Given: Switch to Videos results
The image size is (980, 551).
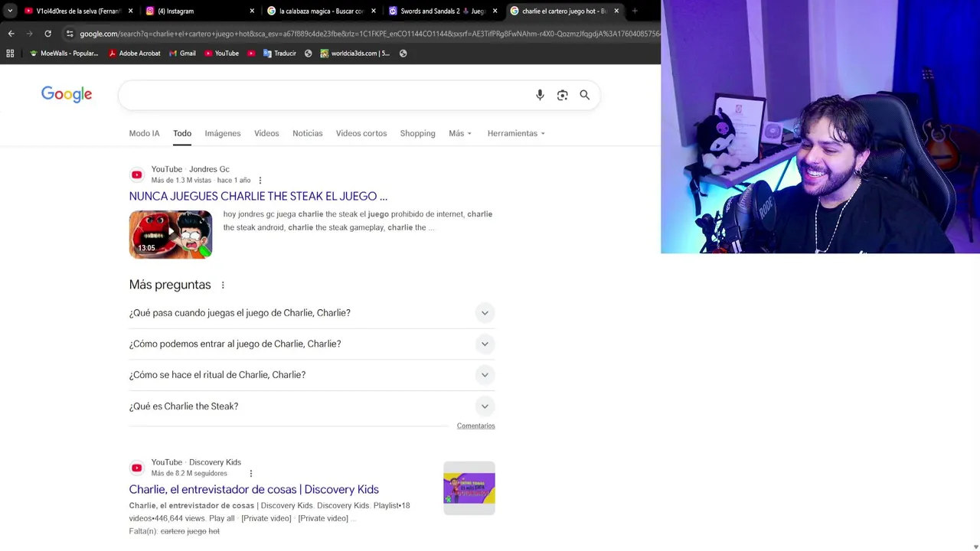Looking at the screenshot, I should tap(266, 133).
